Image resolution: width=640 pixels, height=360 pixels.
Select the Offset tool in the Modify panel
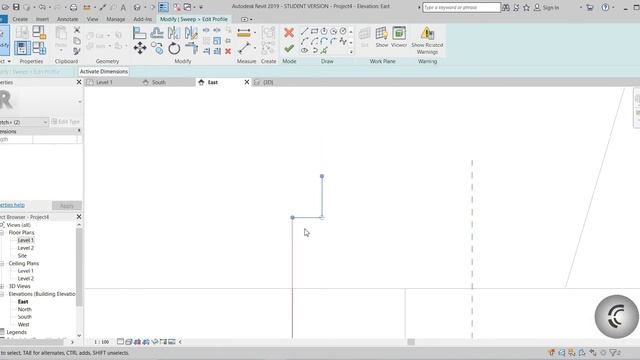[x=157, y=33]
